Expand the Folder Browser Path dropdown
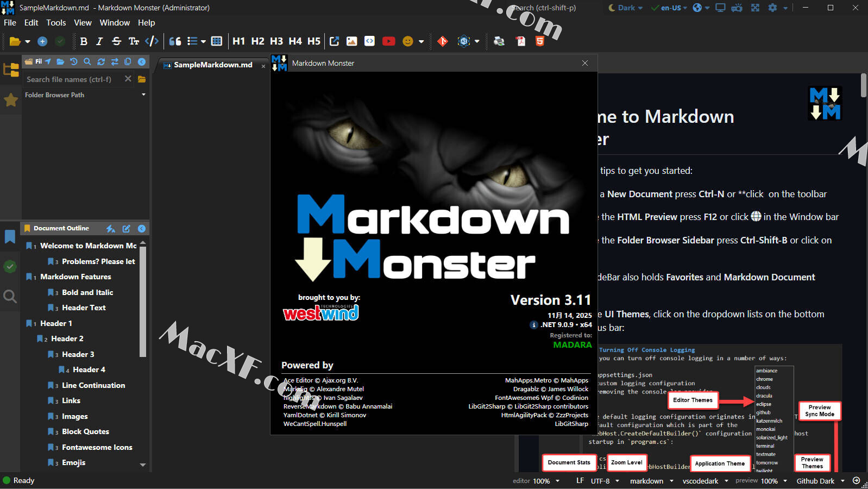The image size is (868, 489). 143,95
